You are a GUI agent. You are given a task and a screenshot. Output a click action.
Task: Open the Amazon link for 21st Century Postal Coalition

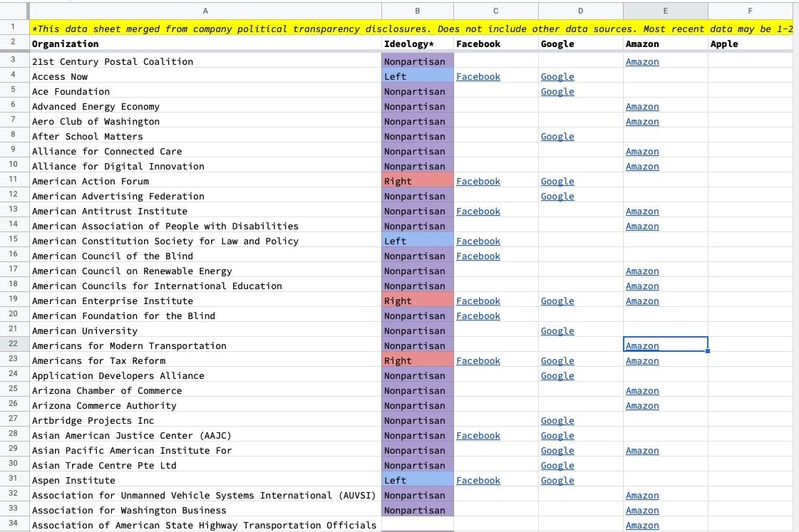tap(642, 61)
